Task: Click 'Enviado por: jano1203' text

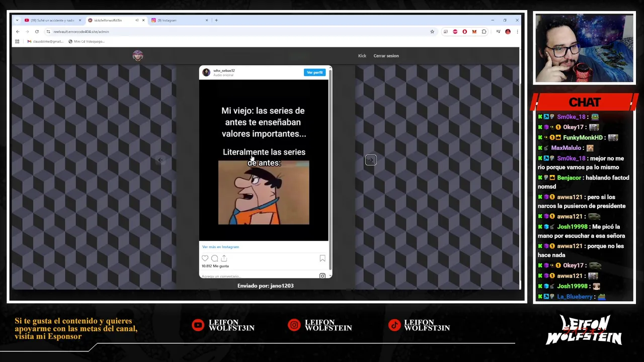Action: point(266,286)
